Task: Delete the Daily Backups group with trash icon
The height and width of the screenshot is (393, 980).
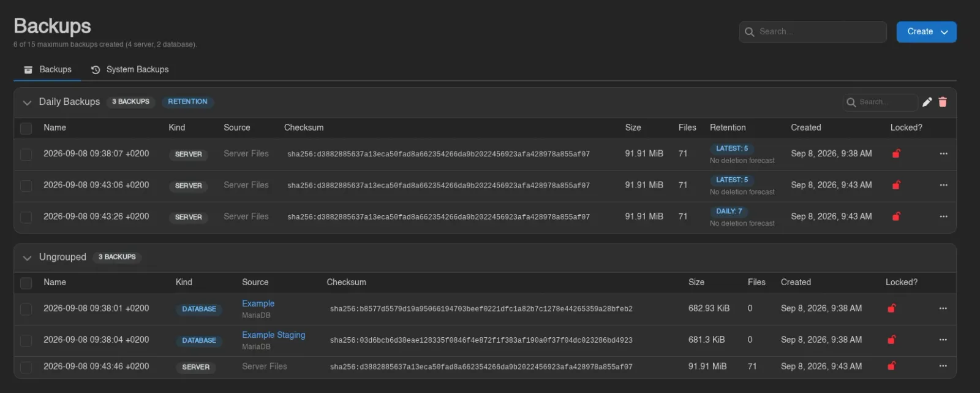Action: point(943,102)
